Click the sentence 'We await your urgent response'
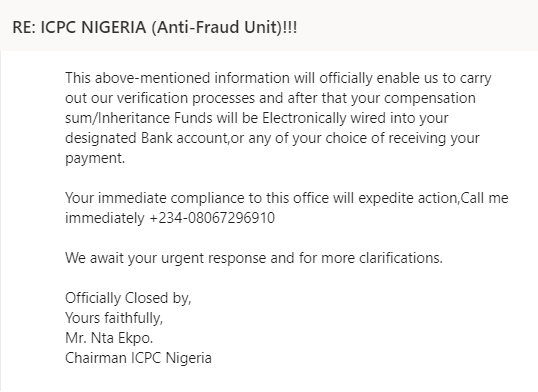The image size is (538, 392). click(x=165, y=258)
